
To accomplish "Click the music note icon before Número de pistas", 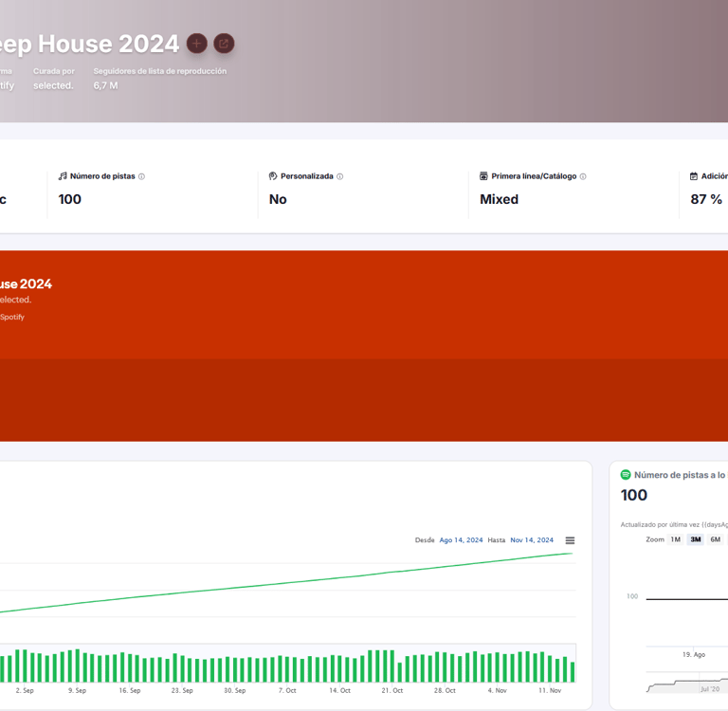I will tap(63, 176).
